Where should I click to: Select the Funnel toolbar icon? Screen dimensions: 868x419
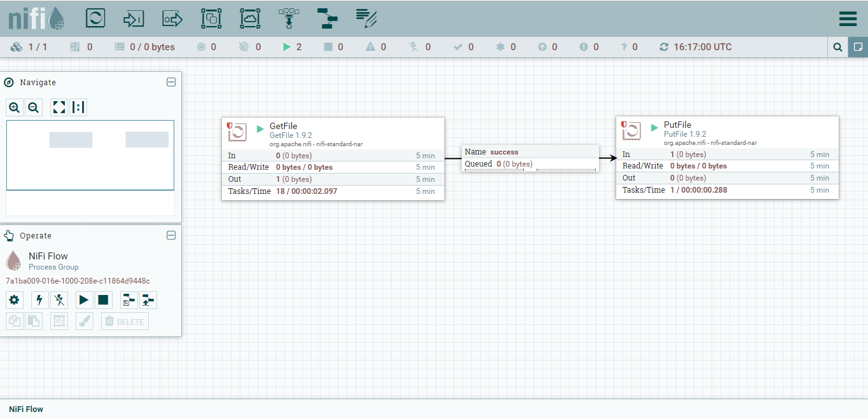point(289,18)
